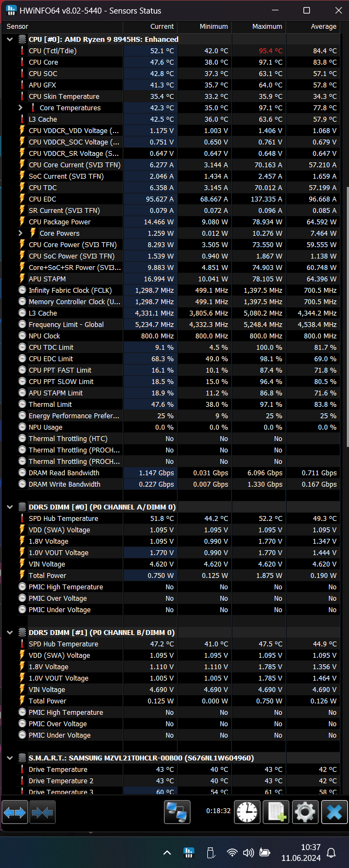Screen dimensions: 349x868
Task: Maximize the HWiNFO64 window
Action: pyautogui.click(x=307, y=10)
